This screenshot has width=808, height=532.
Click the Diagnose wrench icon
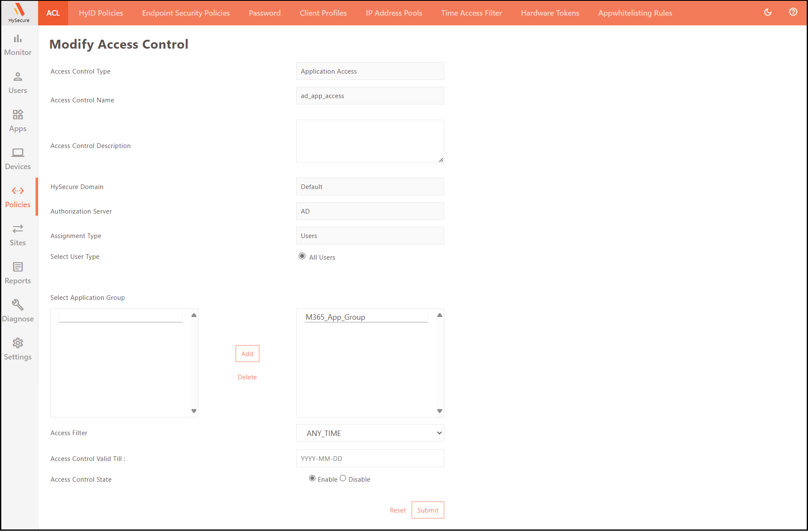(18, 305)
